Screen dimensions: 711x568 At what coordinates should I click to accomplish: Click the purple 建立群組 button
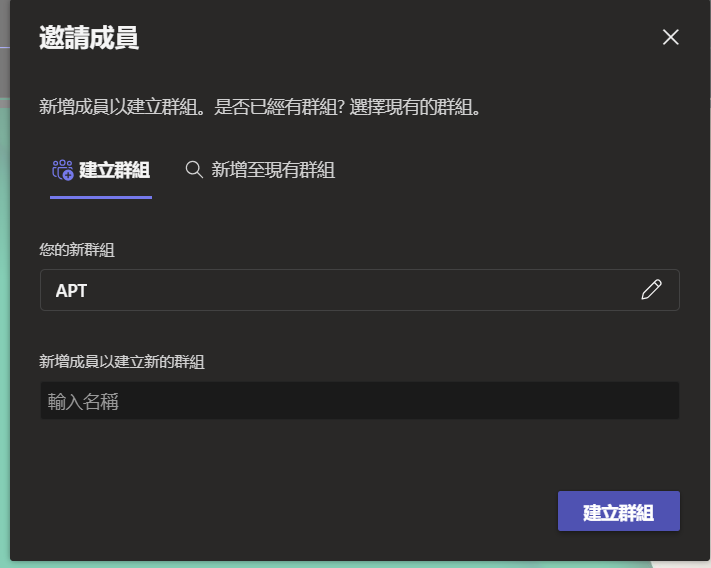click(x=618, y=511)
